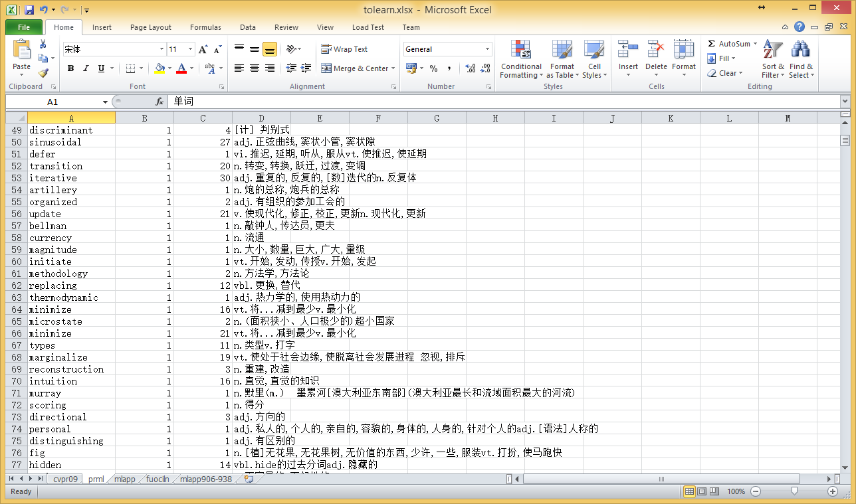Decrease font size with the shrink-font icon
The image size is (856, 504).
[x=218, y=49]
